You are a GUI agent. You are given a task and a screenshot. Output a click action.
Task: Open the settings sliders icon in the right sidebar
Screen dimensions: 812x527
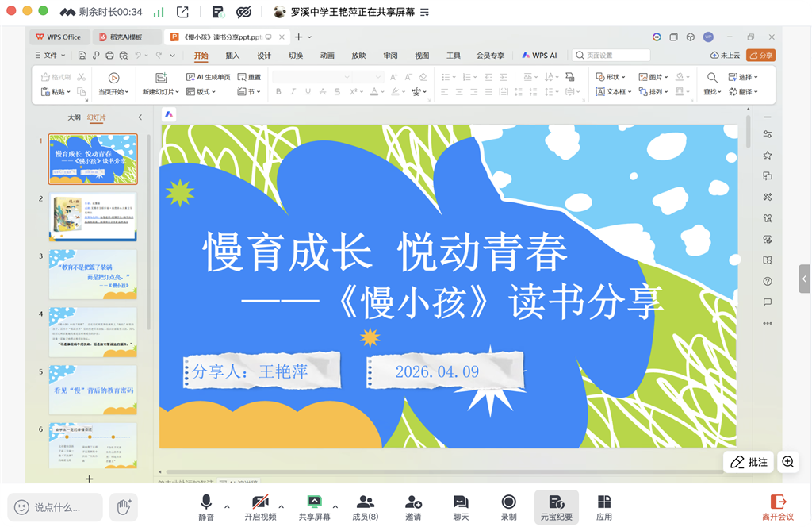[768, 134]
